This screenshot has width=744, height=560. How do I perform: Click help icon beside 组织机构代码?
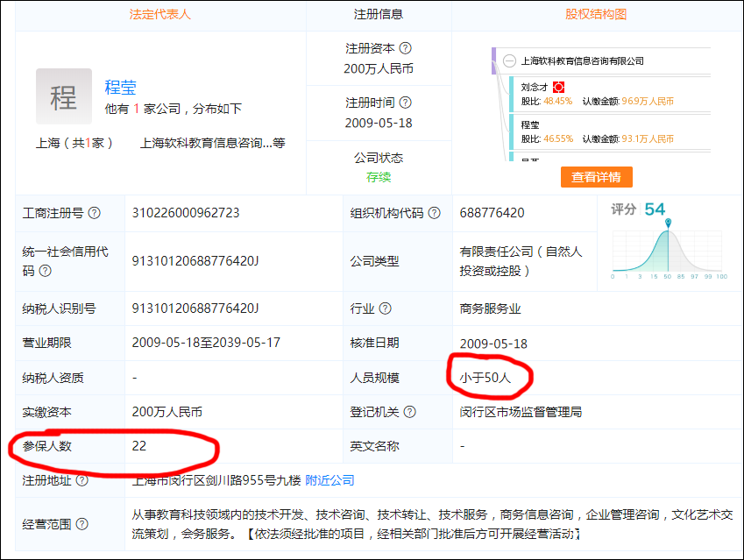click(x=434, y=213)
